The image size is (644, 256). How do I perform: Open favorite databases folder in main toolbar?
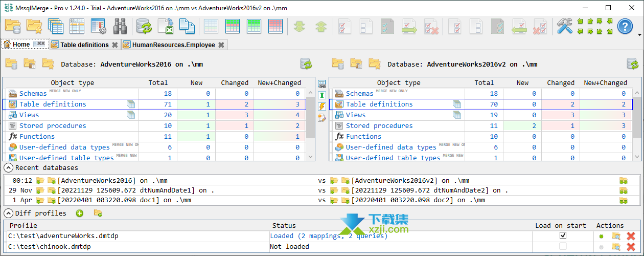click(34, 26)
